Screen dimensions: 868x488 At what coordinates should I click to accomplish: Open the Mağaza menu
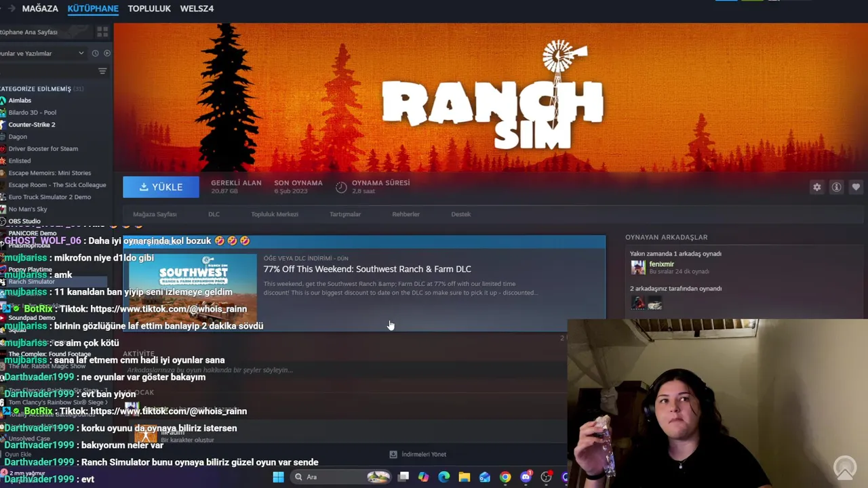tap(40, 8)
